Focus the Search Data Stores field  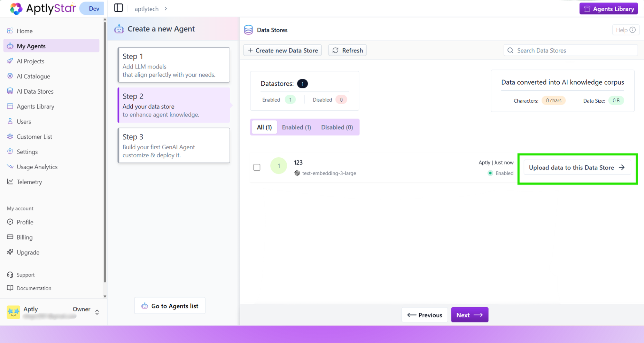pyautogui.click(x=571, y=51)
